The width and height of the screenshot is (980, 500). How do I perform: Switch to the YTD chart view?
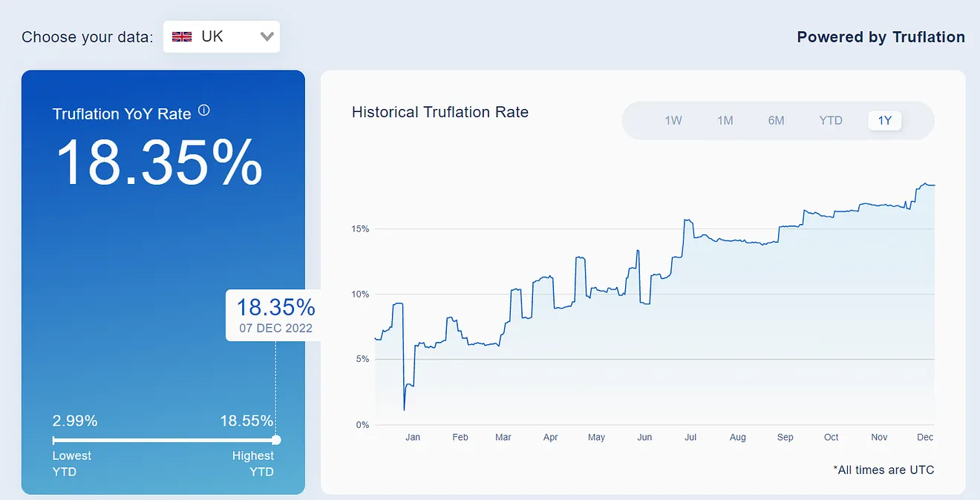pos(831,119)
